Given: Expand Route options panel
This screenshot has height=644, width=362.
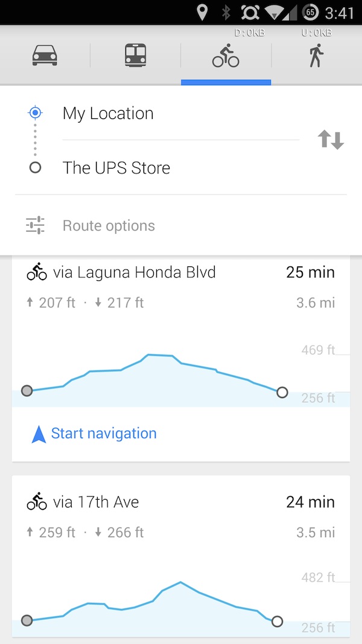Looking at the screenshot, I should point(109,225).
